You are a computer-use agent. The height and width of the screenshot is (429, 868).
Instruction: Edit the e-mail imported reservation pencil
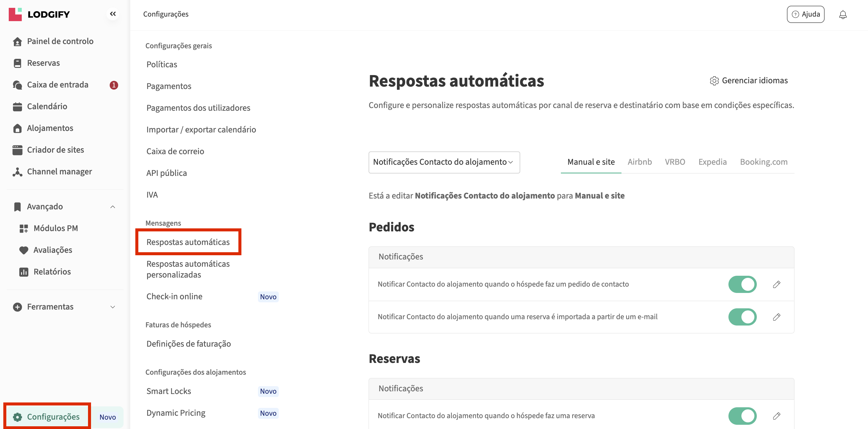tap(776, 317)
